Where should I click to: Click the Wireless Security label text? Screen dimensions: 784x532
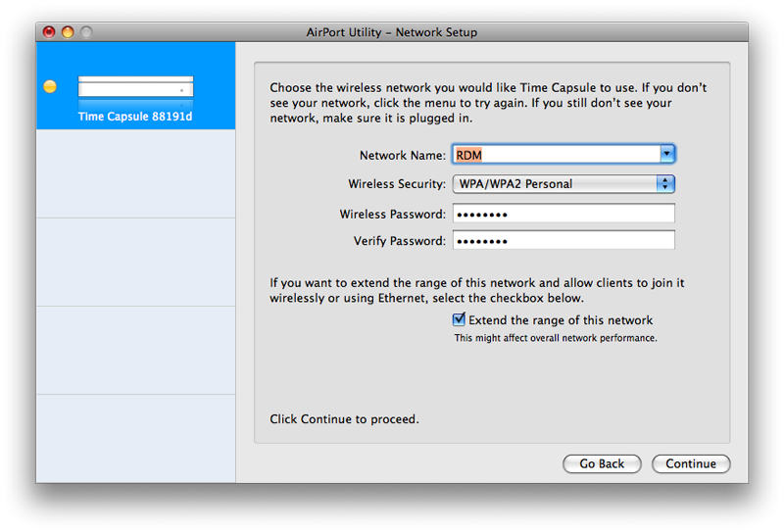point(397,184)
